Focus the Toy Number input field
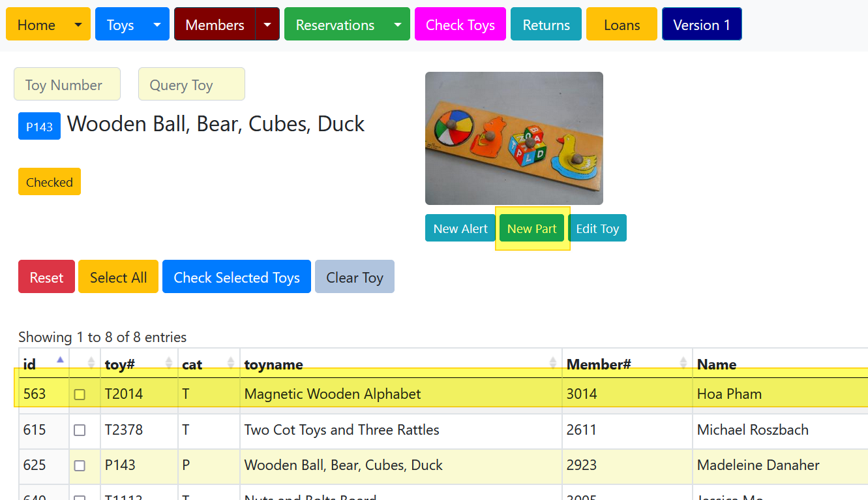Image resolution: width=868 pixels, height=500 pixels. coord(67,84)
